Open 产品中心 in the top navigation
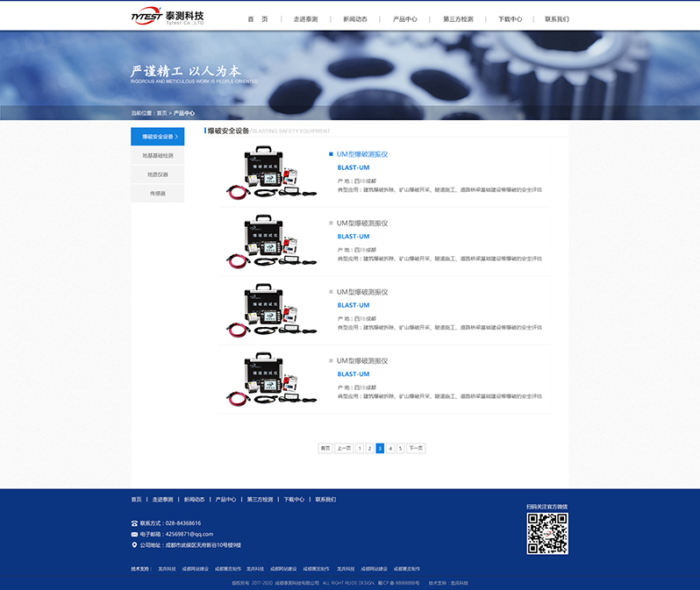Viewport: 700px width, 590px height. [404, 19]
